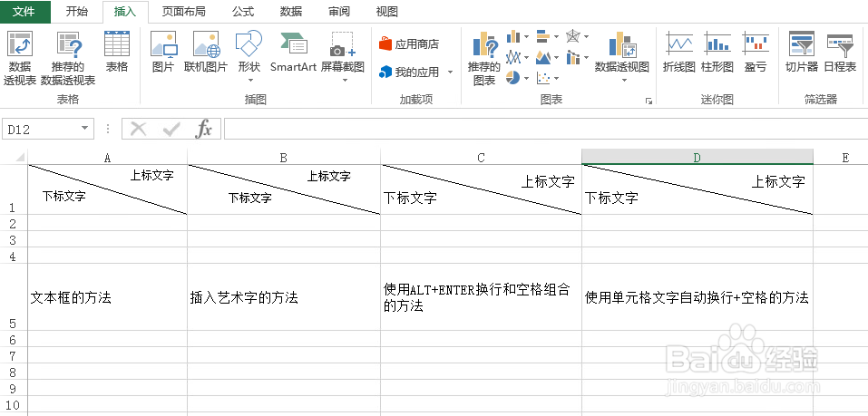
Task: Insert a Slicer (切片器)
Action: (801, 52)
